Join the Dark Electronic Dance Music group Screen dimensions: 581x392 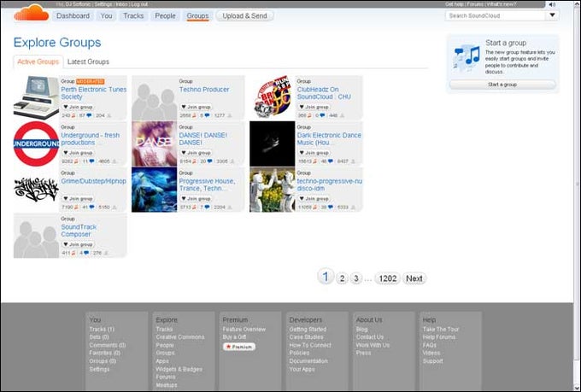(x=314, y=153)
